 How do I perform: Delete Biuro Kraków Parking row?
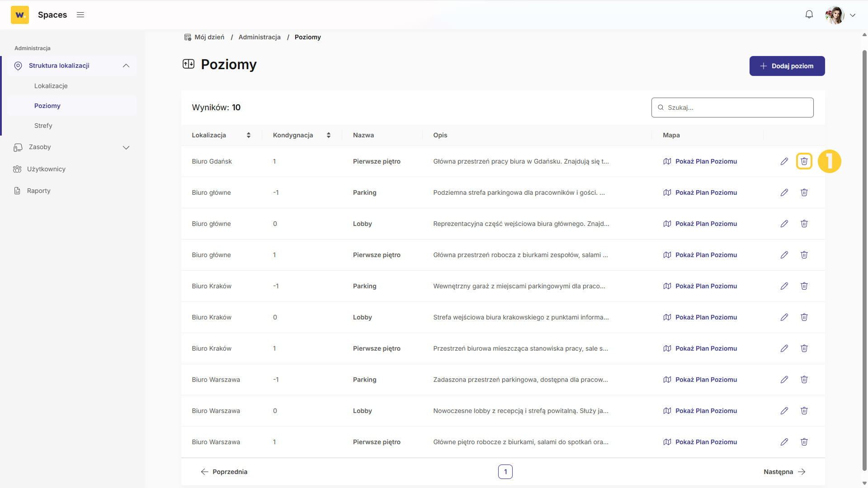[804, 286]
